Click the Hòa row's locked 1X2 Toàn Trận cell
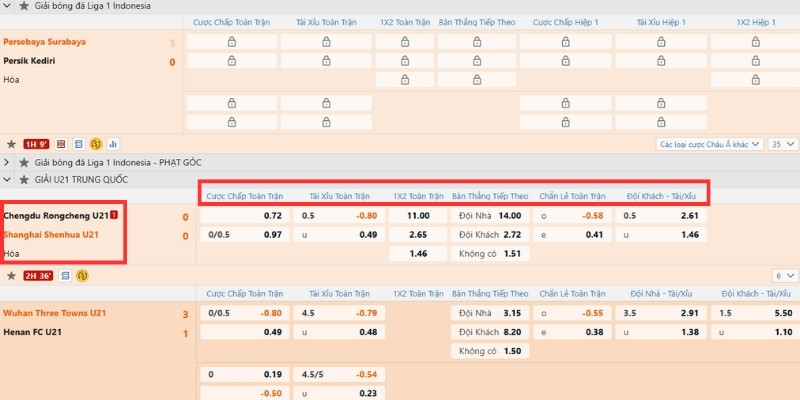The height and width of the screenshot is (400, 800). click(405, 80)
